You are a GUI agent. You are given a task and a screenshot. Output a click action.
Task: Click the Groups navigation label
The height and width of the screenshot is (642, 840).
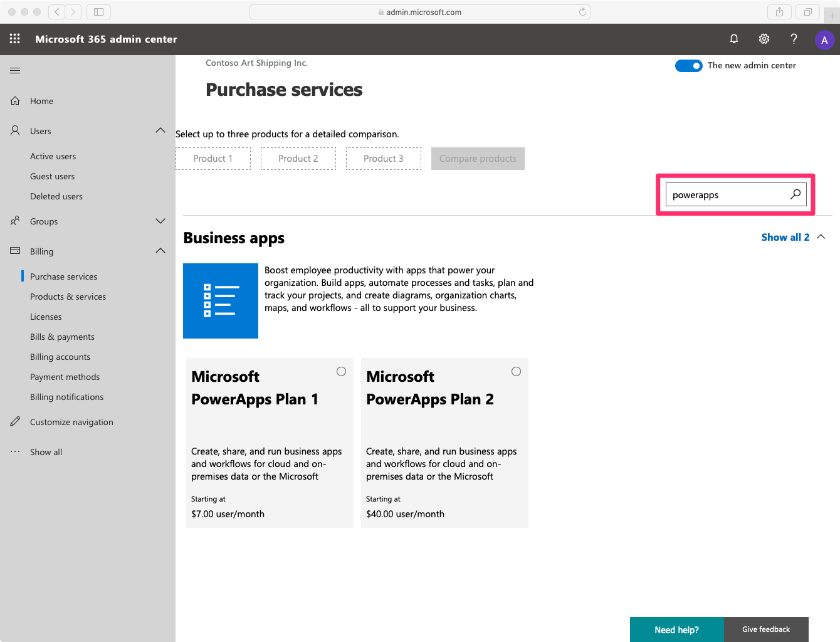point(44,221)
